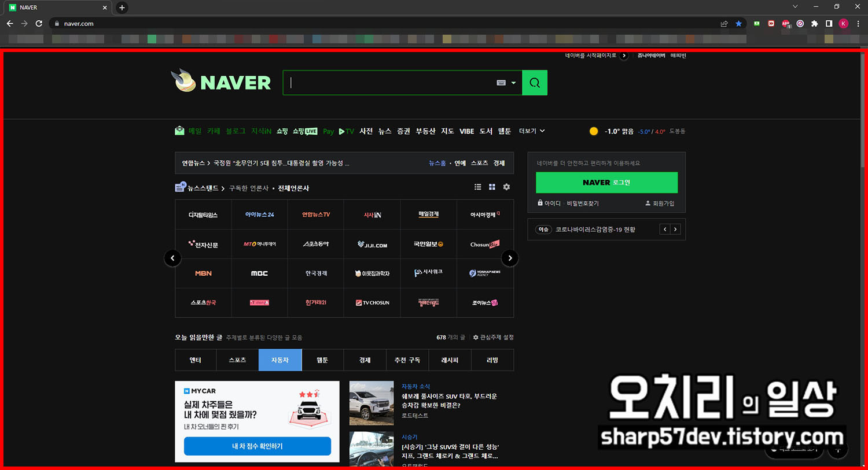
Task: Open the VIBE menu item
Action: (x=466, y=131)
